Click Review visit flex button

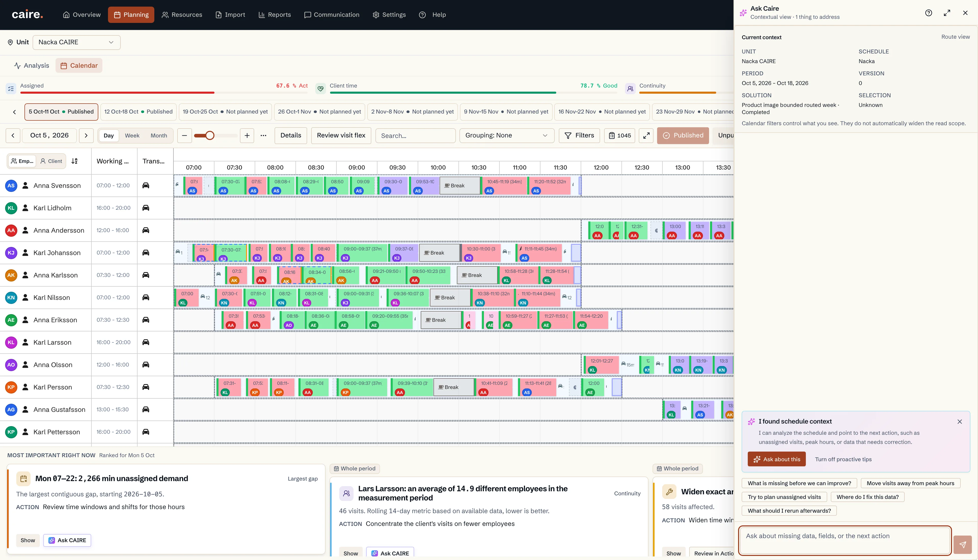(341, 135)
